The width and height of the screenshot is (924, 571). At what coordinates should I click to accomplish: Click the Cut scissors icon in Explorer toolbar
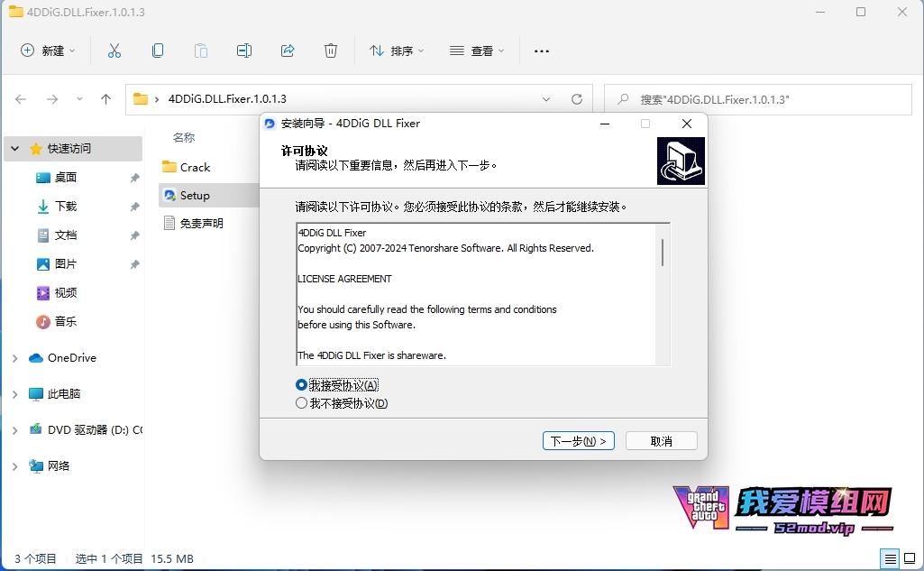[114, 51]
